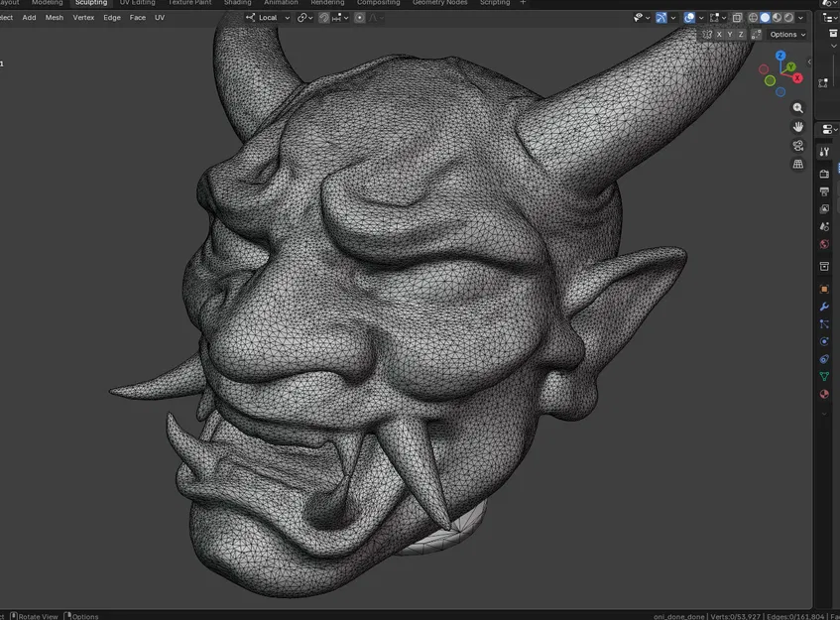Click the zoom magnifier in viewport controls
Viewport: 840px width, 620px height.
pyautogui.click(x=797, y=108)
